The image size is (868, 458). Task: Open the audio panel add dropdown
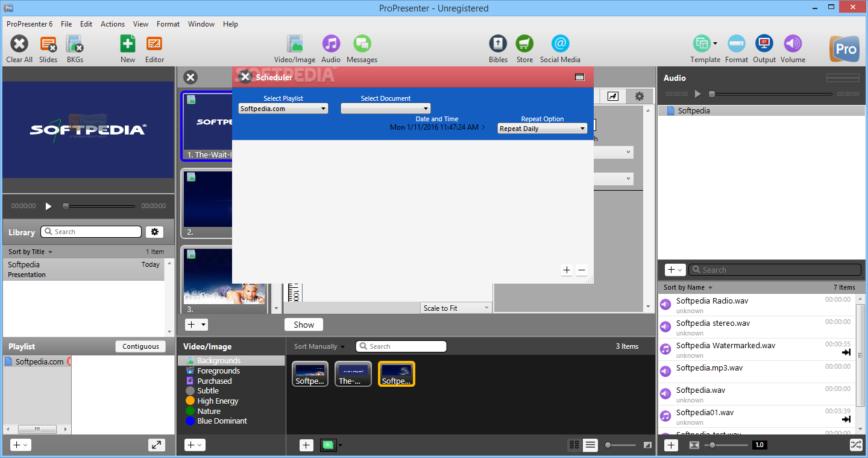click(x=675, y=270)
